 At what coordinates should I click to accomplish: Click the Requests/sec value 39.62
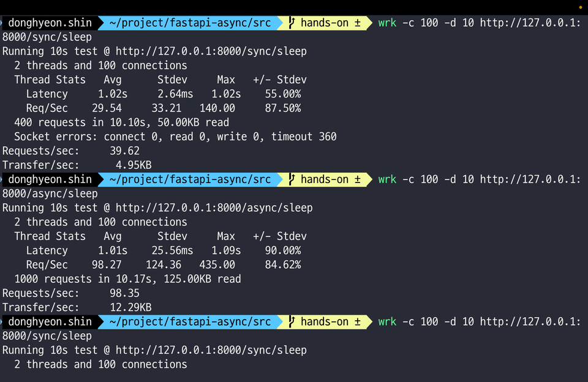tap(124, 151)
